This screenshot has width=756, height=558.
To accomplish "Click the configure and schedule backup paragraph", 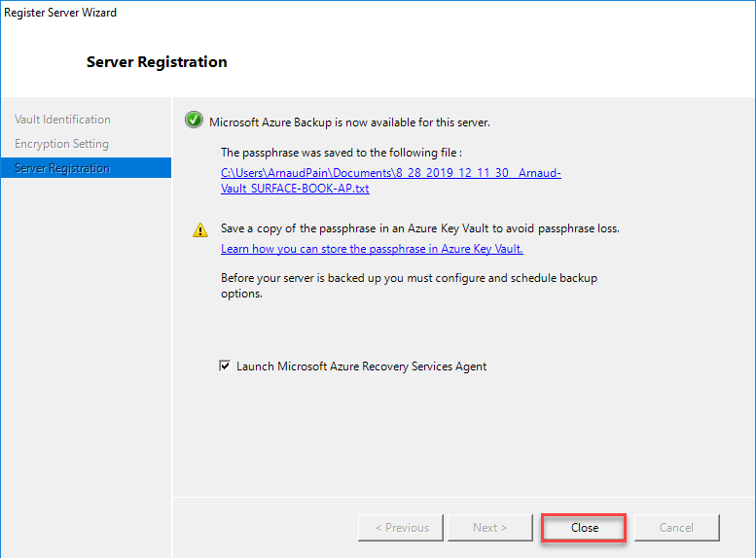I will [409, 286].
